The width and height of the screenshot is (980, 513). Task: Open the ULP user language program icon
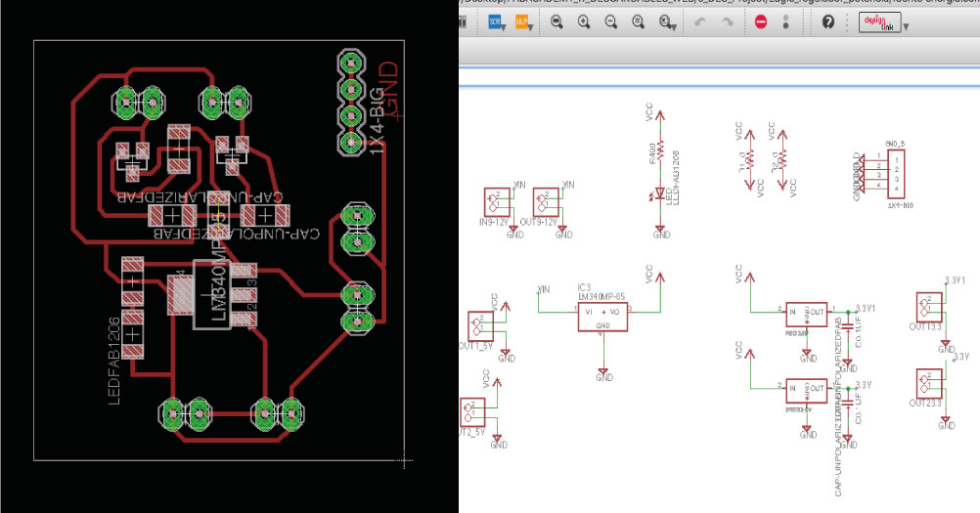pos(522,22)
